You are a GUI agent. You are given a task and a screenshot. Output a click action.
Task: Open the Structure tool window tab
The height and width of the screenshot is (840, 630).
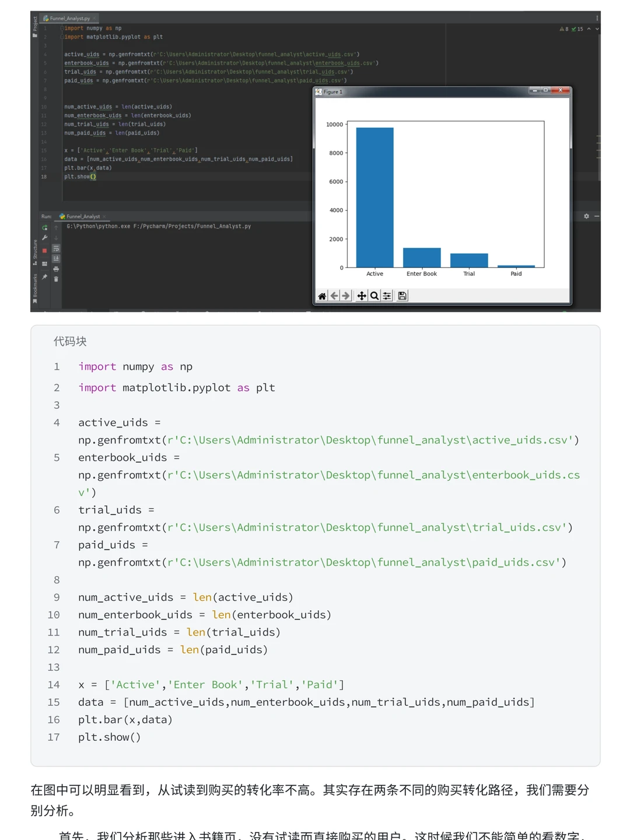point(35,252)
